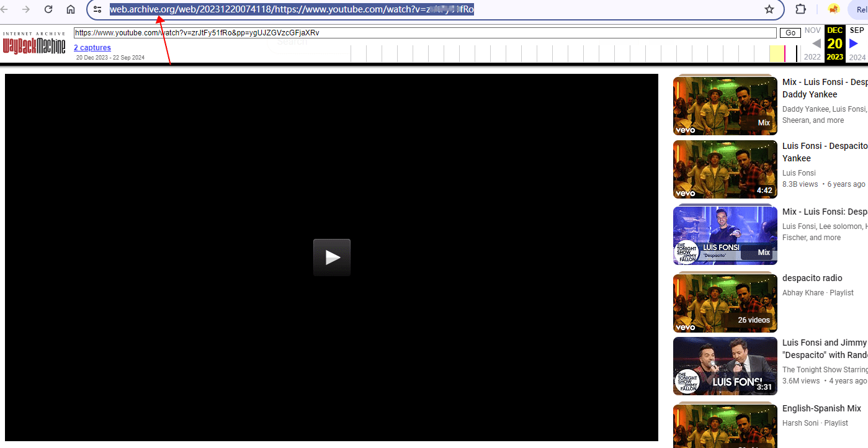Open Luis Fonsi Despacito 4:42 video thumbnail
The height and width of the screenshot is (448, 868).
coord(725,169)
